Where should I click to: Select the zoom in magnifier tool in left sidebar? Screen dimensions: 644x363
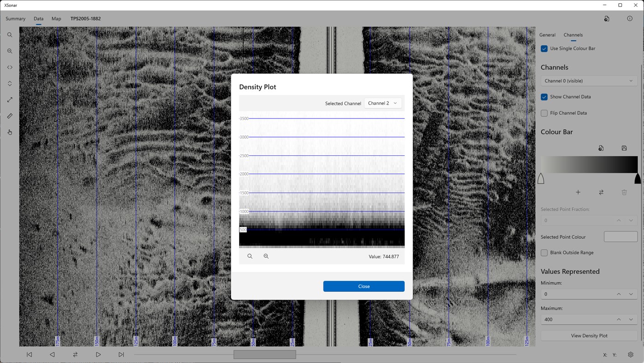pyautogui.click(x=10, y=35)
